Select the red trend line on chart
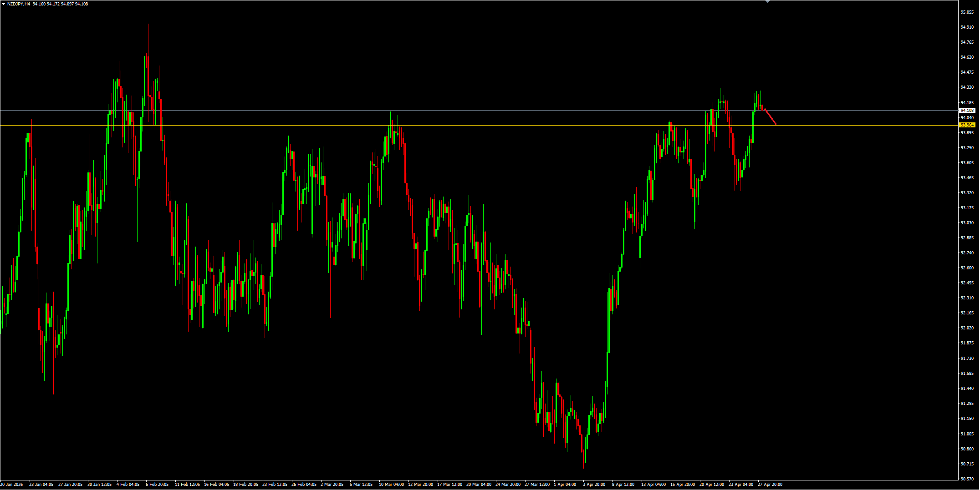This screenshot has height=490, width=980. [x=771, y=116]
